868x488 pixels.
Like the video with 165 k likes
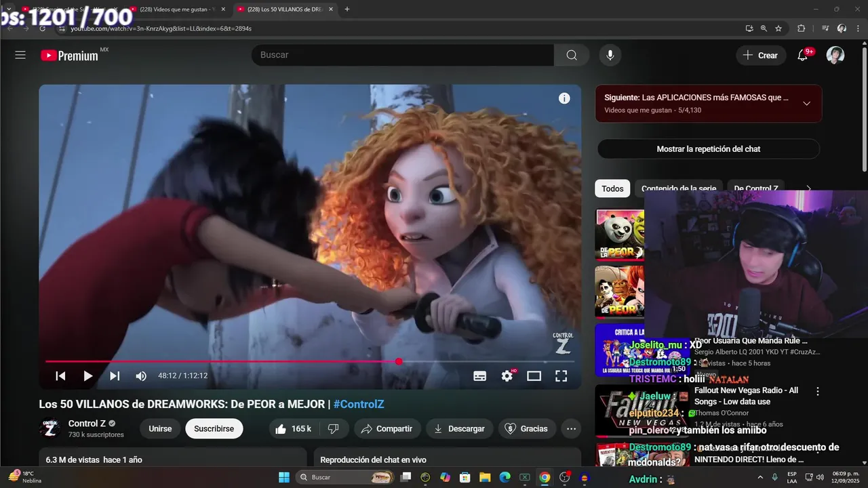pyautogui.click(x=293, y=428)
